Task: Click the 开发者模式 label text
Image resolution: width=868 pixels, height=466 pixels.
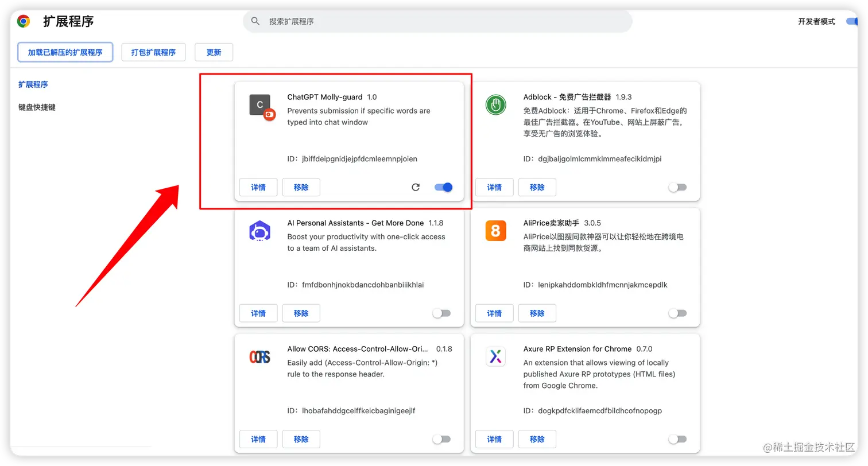Action: point(816,21)
